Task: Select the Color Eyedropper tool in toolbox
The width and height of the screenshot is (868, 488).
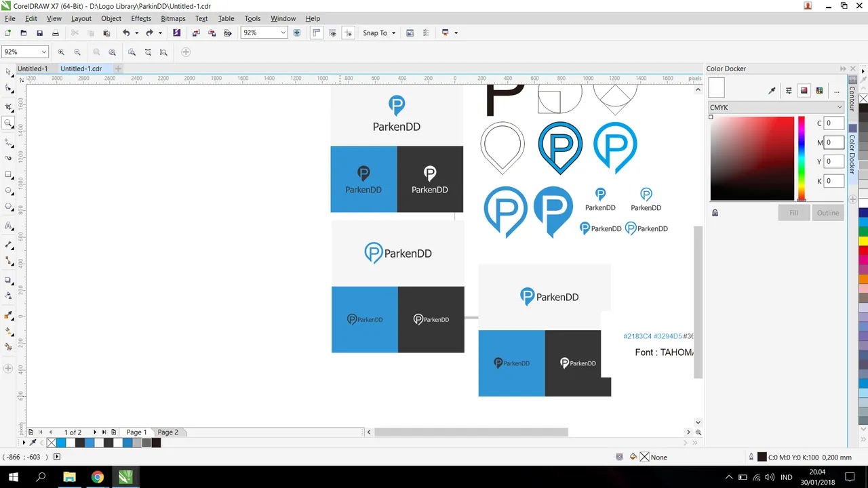Action: click(8, 315)
